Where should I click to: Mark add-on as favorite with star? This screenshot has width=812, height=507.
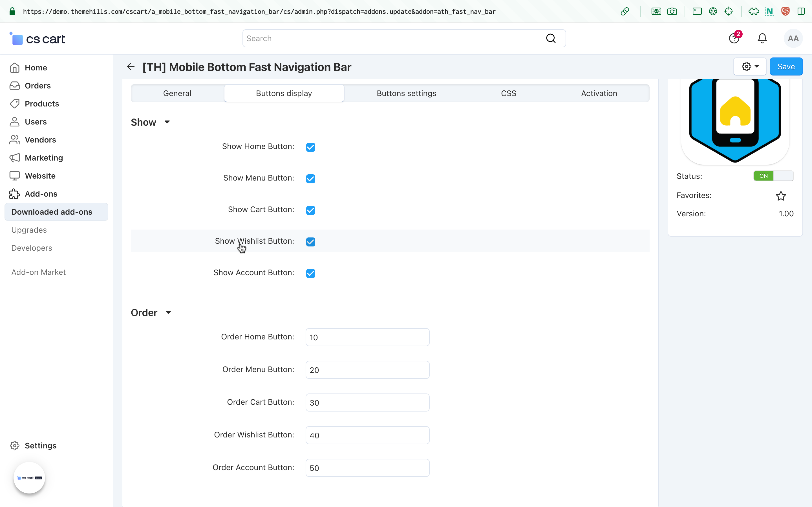coord(781,196)
